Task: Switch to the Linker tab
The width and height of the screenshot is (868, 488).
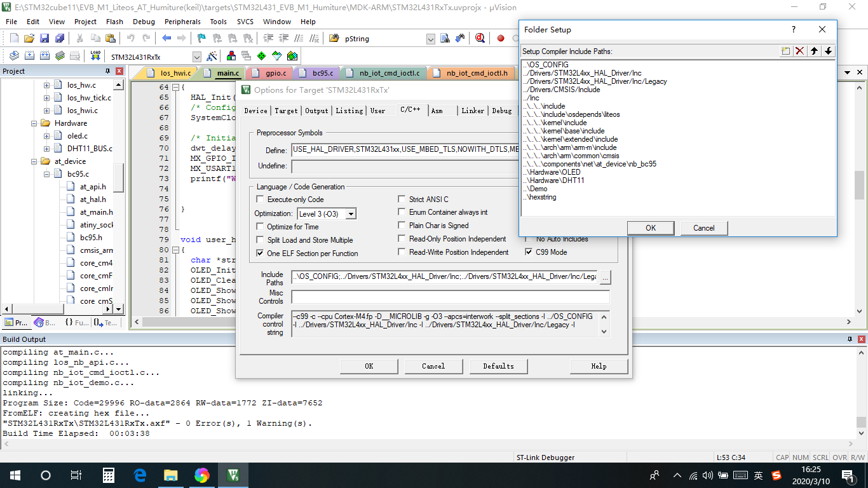Action: coord(472,111)
